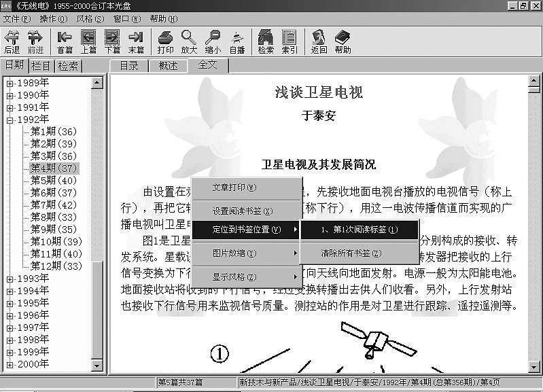
Task: Click date tree scrollbar down arrow
Action: click(97, 366)
